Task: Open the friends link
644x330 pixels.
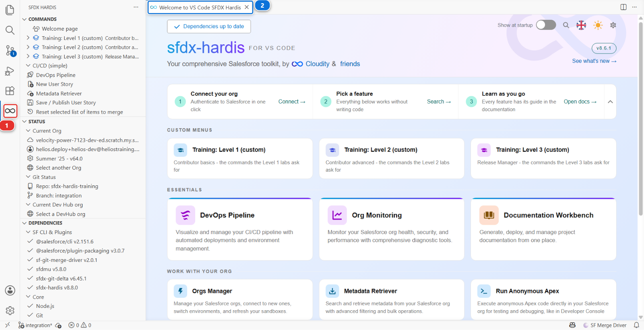Action: [x=350, y=64]
